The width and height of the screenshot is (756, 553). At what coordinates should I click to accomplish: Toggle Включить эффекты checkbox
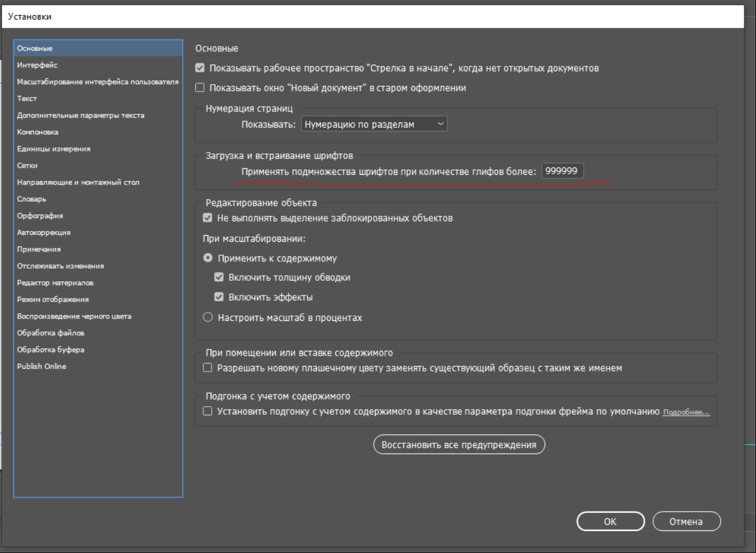point(219,298)
